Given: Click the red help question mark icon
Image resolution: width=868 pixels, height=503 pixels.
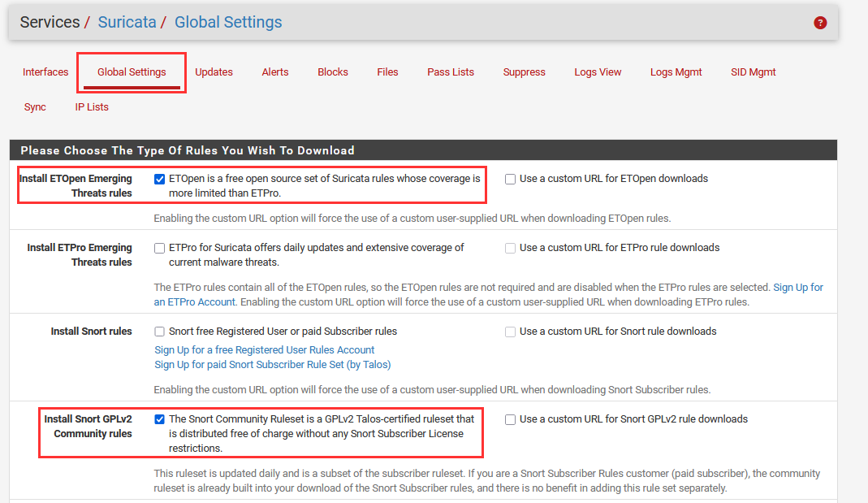Looking at the screenshot, I should click(820, 23).
